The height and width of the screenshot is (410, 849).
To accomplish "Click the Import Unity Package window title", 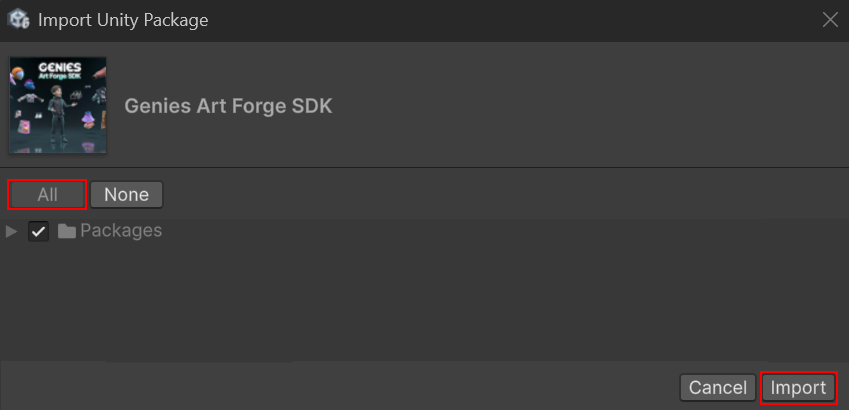I will (123, 19).
